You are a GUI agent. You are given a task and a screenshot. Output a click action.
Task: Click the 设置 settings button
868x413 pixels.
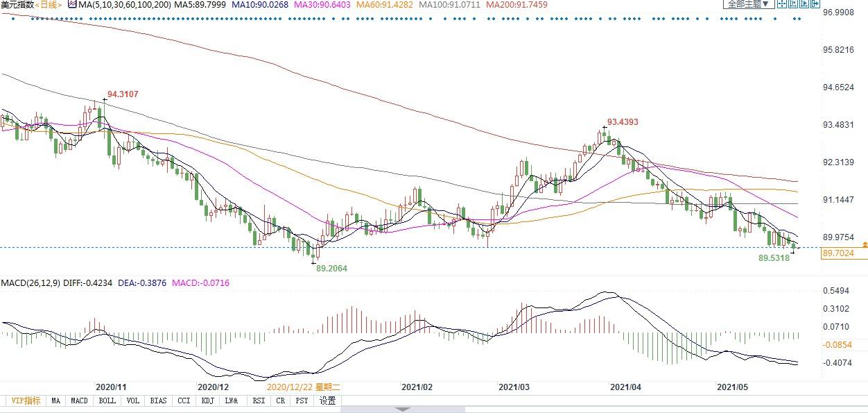pos(328,401)
